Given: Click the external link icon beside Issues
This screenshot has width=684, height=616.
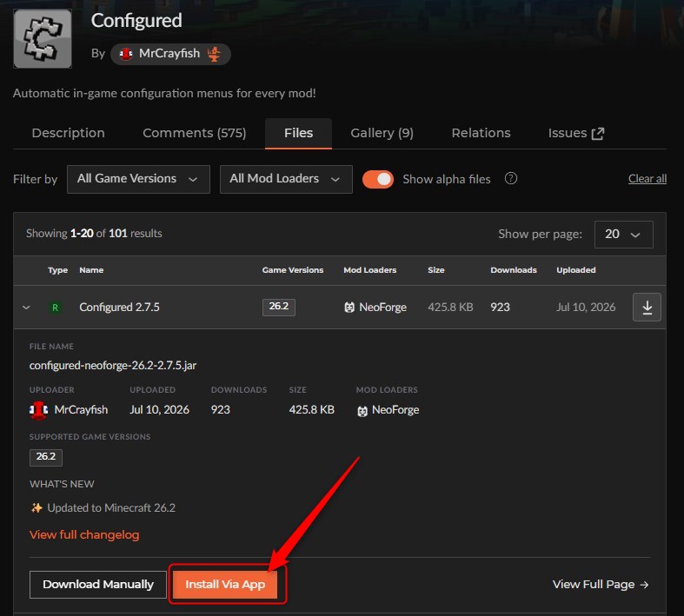Looking at the screenshot, I should (x=598, y=134).
